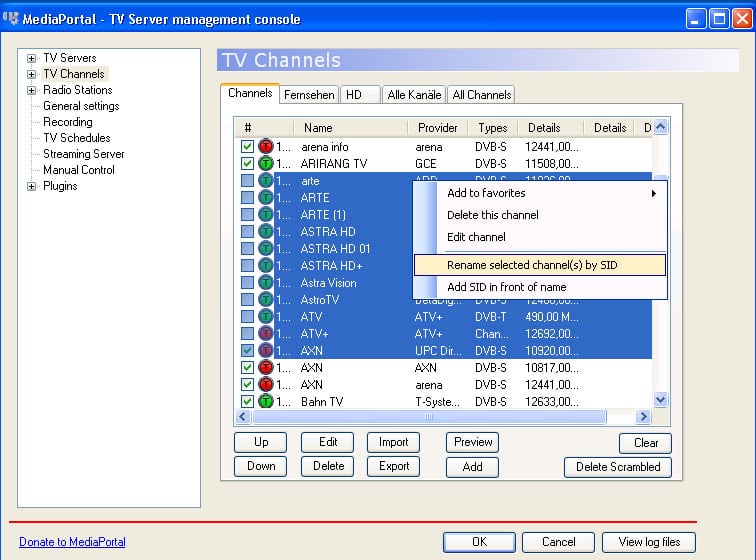
Task: Click the red icon of AXN provider arena
Action: [265, 384]
